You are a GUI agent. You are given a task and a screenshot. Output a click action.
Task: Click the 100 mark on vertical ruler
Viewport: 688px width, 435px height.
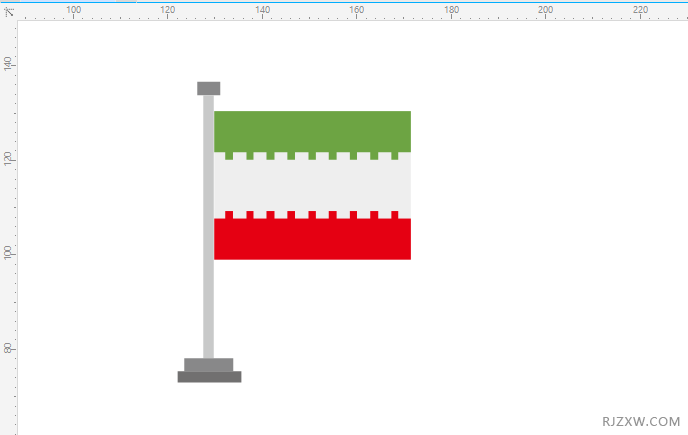pyautogui.click(x=8, y=253)
